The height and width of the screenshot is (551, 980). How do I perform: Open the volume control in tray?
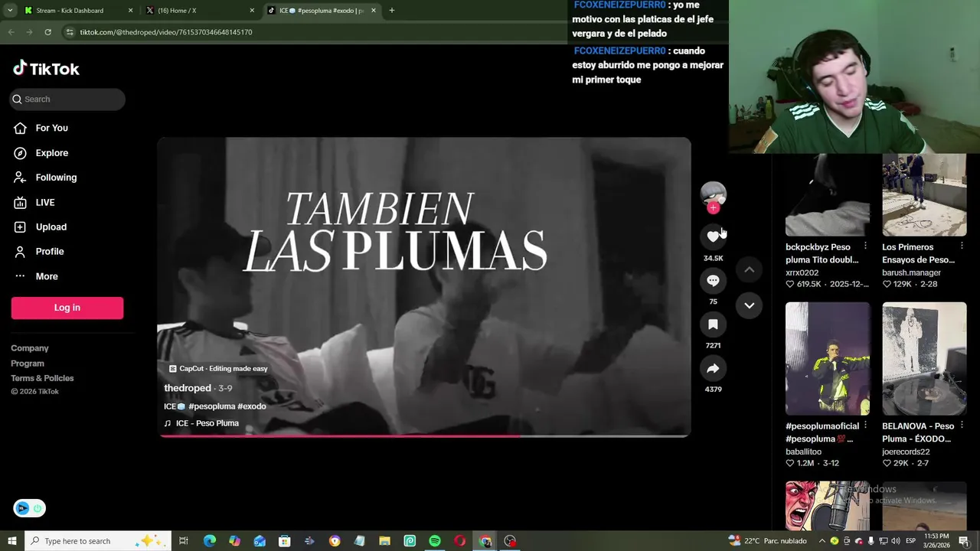pyautogui.click(x=895, y=541)
